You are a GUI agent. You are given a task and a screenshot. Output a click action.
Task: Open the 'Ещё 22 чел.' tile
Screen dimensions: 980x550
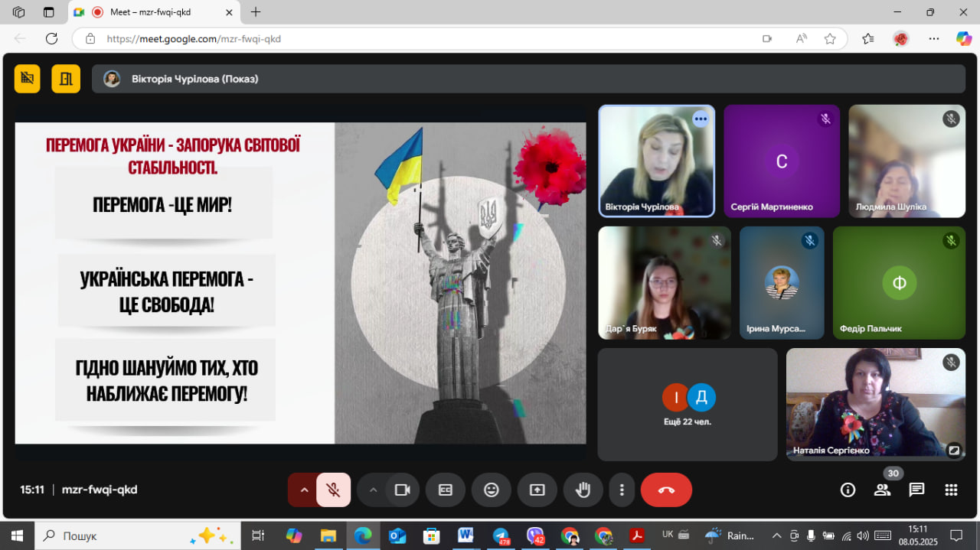point(688,405)
